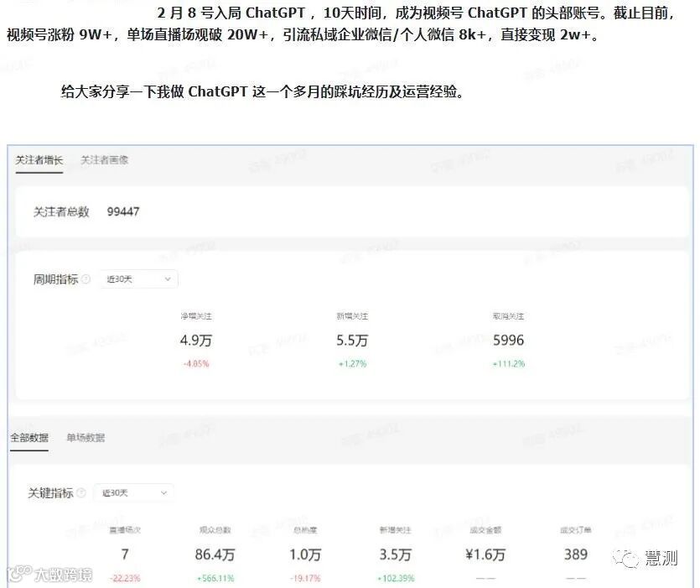Click the 新增关注 value 5.5万

tap(352, 341)
